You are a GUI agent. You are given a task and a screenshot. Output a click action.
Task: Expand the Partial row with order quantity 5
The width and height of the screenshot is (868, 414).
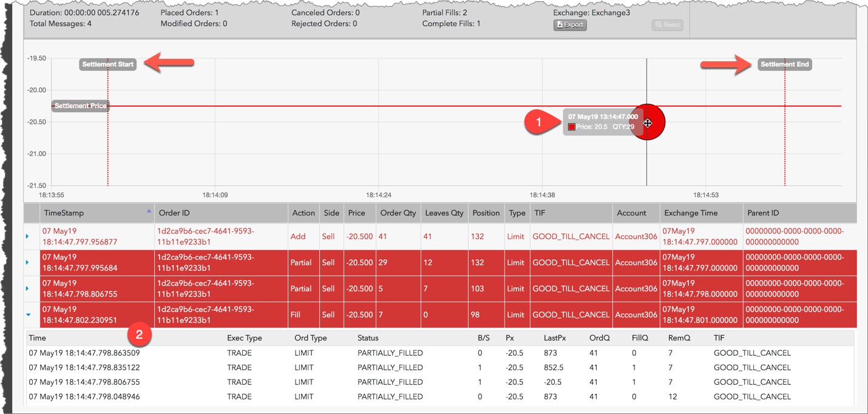tap(27, 288)
